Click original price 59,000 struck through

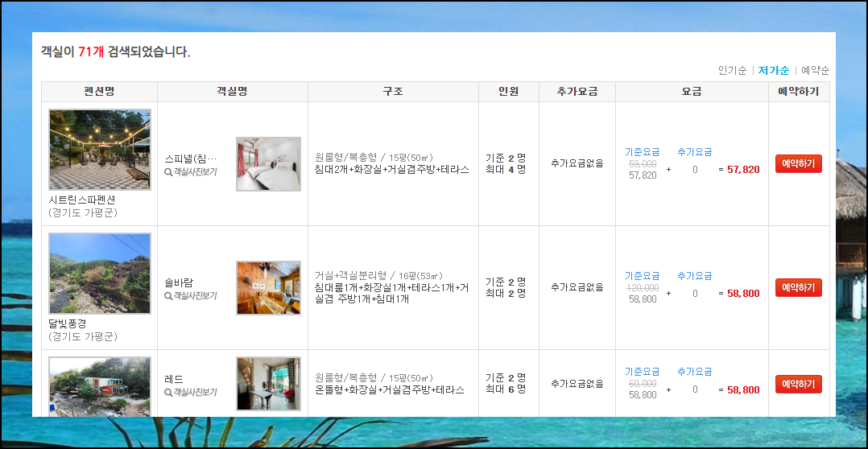click(643, 163)
